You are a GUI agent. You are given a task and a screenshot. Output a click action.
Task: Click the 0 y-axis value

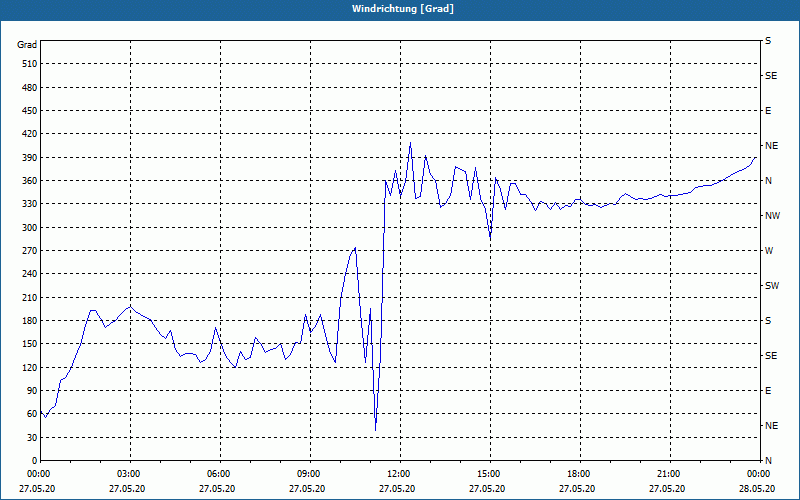pos(34,461)
